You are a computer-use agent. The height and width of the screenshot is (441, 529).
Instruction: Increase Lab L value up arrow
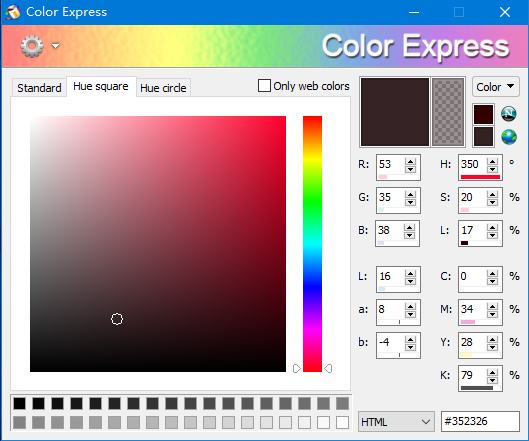tap(410, 274)
